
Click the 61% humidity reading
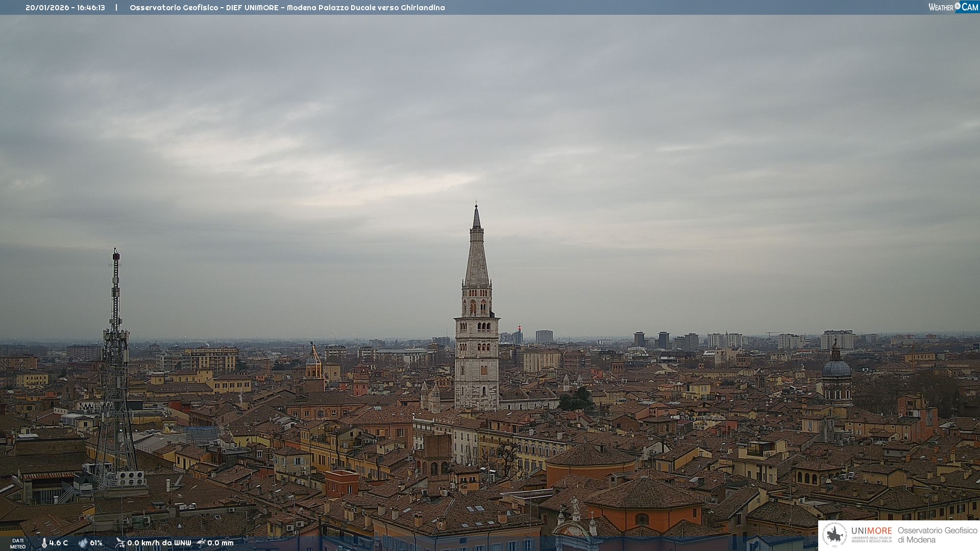pos(96,543)
